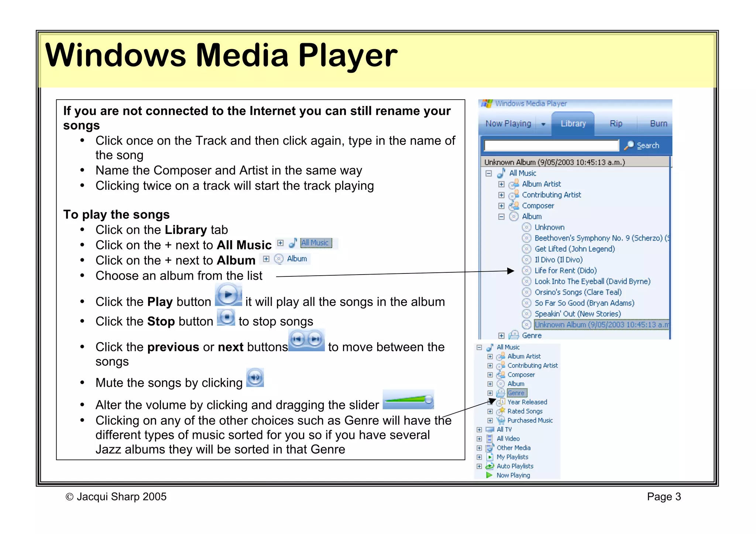Click the volume slider control
756x534 pixels.
click(408, 400)
